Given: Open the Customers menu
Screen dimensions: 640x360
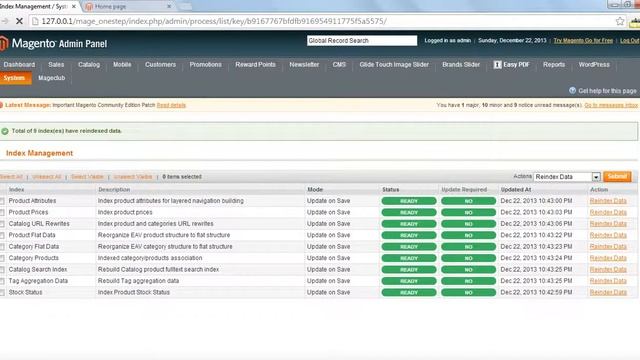Looking at the screenshot, I should [x=160, y=64].
